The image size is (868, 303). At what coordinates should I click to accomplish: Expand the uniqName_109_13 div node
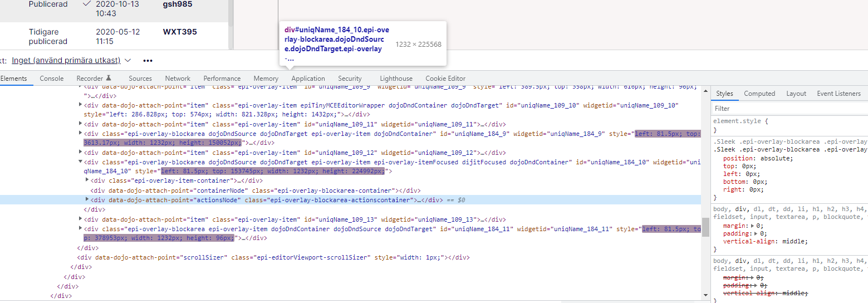click(80, 219)
